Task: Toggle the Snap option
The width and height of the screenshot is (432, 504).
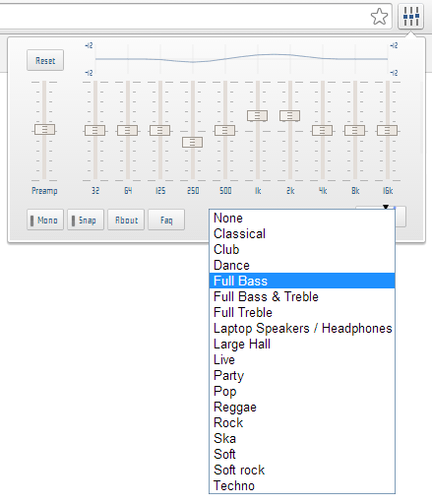Action: click(x=86, y=220)
